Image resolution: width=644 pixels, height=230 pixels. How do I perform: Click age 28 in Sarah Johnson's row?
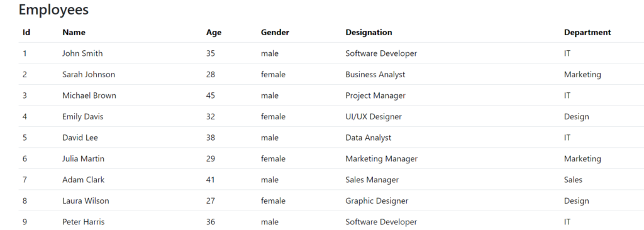[x=211, y=74]
